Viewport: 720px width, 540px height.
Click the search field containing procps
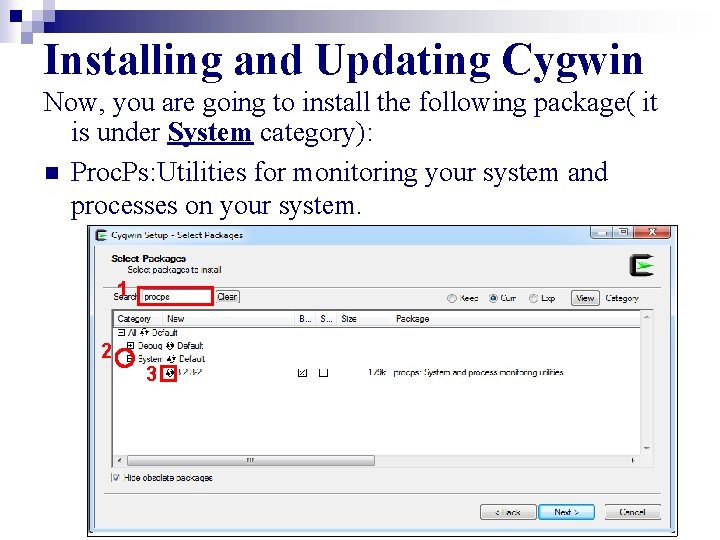tap(176, 297)
